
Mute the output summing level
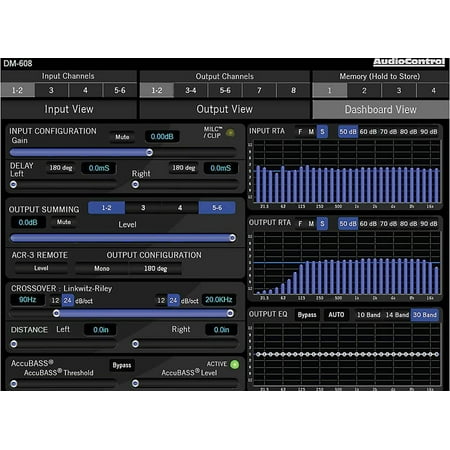64,222
